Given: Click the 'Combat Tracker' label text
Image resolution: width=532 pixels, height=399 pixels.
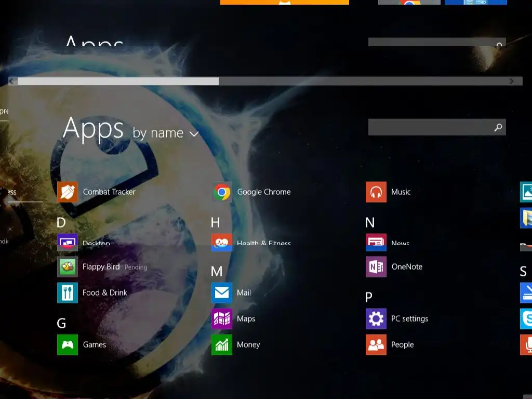Looking at the screenshot, I should [109, 192].
